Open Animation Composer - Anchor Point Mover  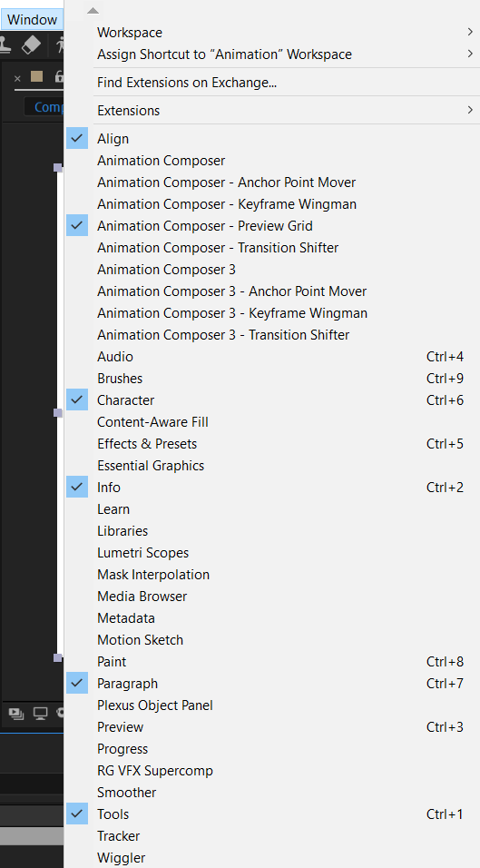pyautogui.click(x=271, y=182)
